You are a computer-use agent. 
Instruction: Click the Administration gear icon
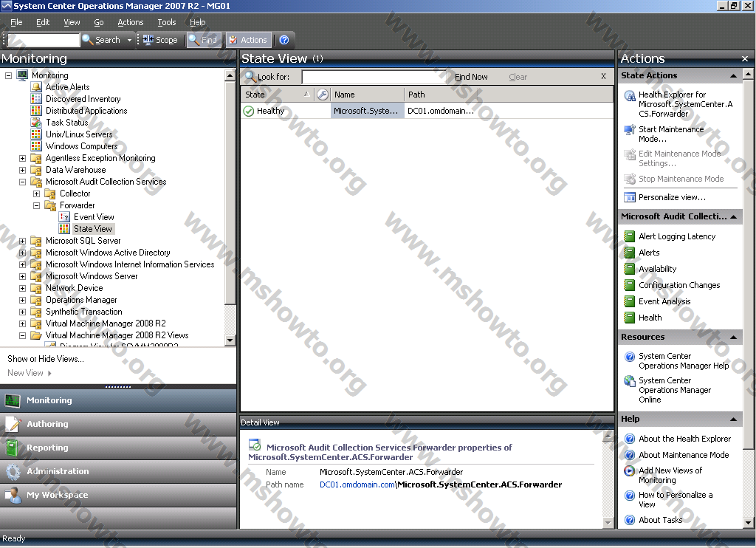13,471
